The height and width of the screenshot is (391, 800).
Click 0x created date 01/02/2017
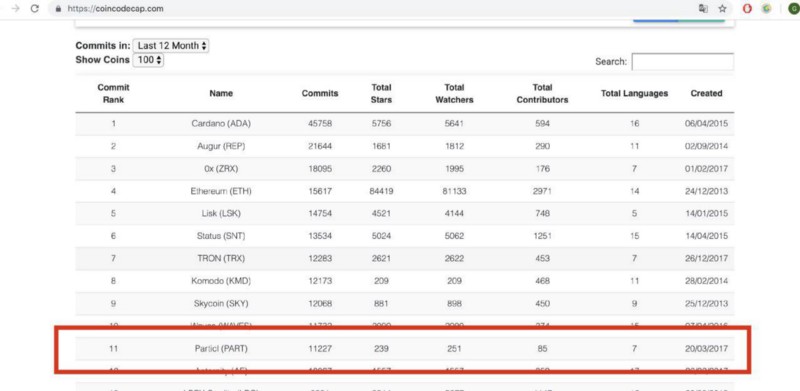click(707, 168)
